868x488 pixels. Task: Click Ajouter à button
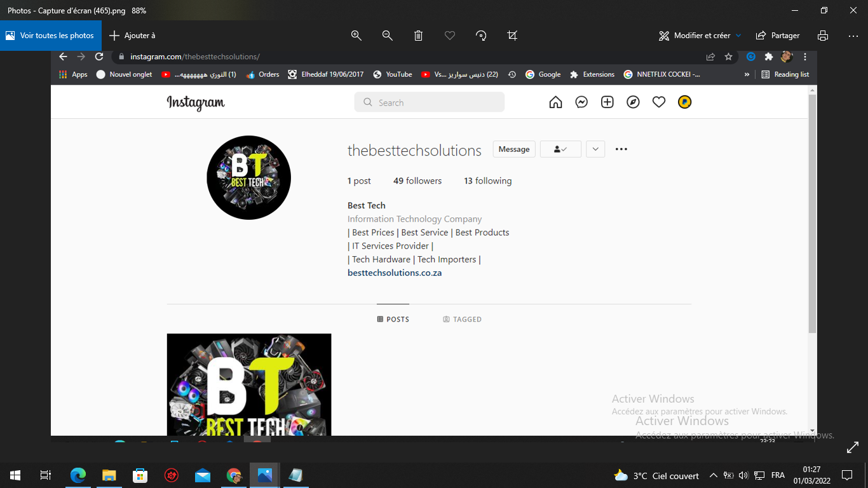(132, 36)
